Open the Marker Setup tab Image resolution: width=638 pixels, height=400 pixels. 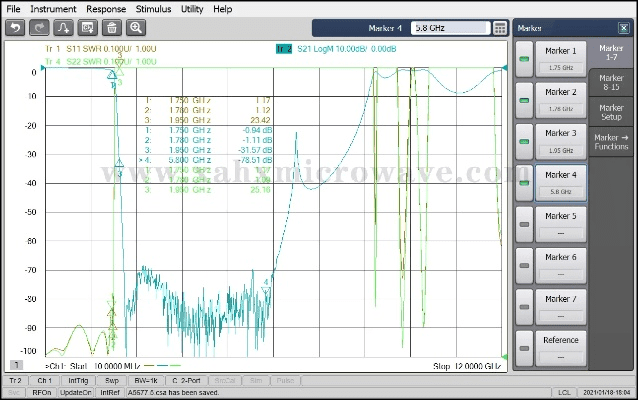[610, 112]
